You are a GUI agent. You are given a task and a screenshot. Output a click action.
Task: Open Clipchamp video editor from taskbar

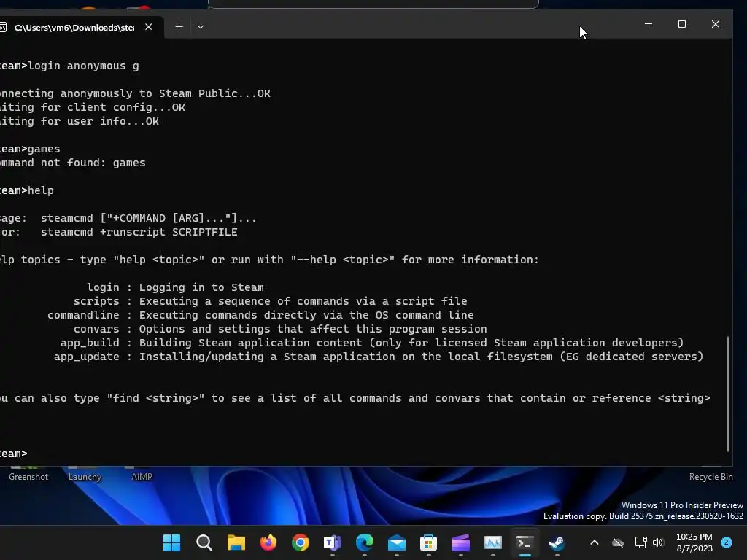461,542
